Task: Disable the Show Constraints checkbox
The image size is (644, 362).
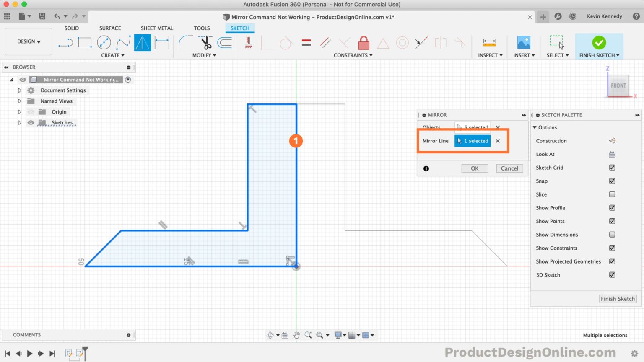Action: pos(612,248)
